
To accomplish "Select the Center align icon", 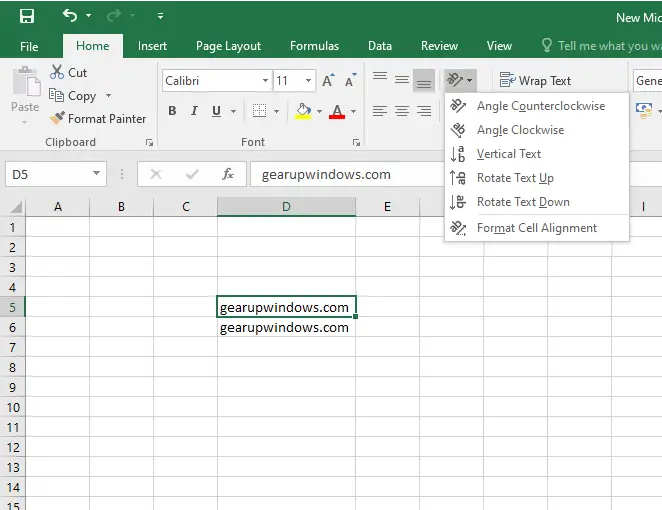I will [402, 111].
